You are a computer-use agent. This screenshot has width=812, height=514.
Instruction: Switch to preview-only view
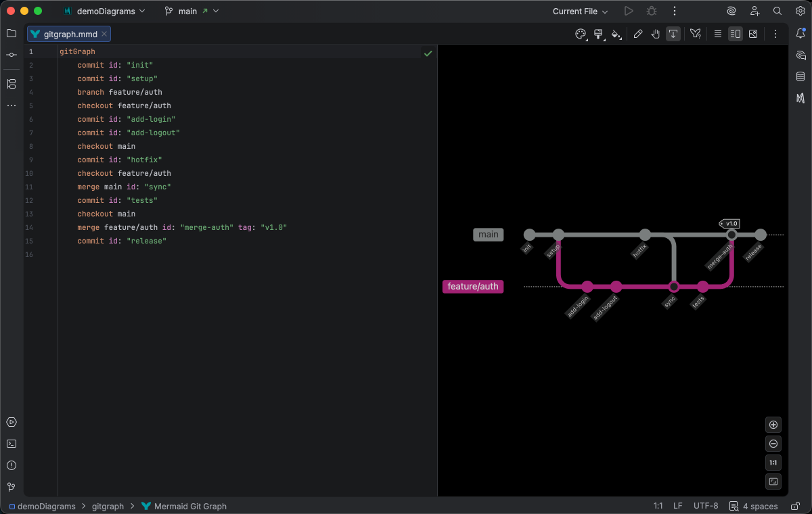tap(753, 34)
